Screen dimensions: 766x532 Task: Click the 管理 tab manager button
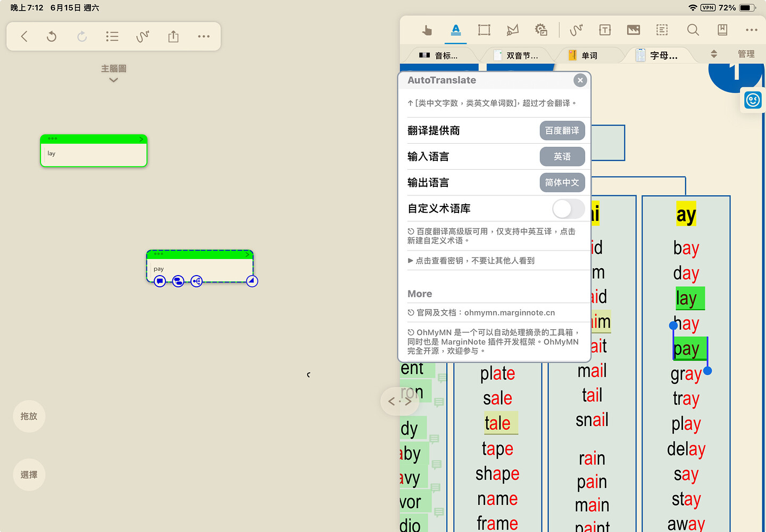coord(746,54)
